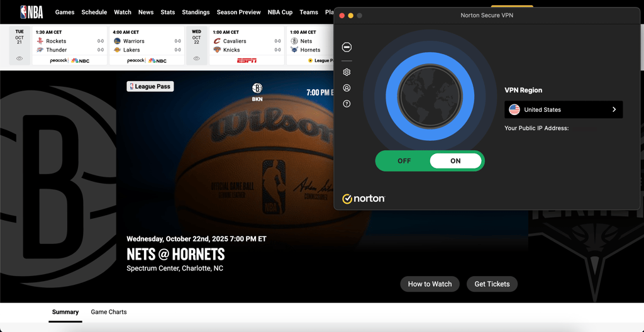The height and width of the screenshot is (332, 644).
Task: Click the Warriors team logo
Action: [x=117, y=41]
